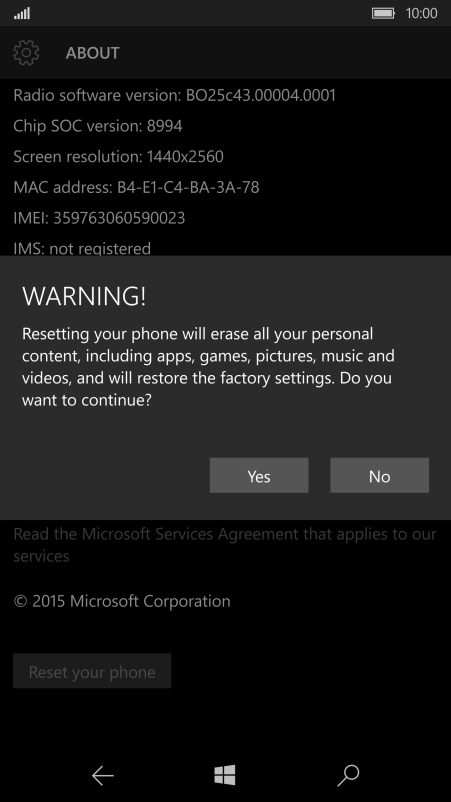This screenshot has width=451, height=802.
Task: Tap the search magnifier icon
Action: (348, 776)
